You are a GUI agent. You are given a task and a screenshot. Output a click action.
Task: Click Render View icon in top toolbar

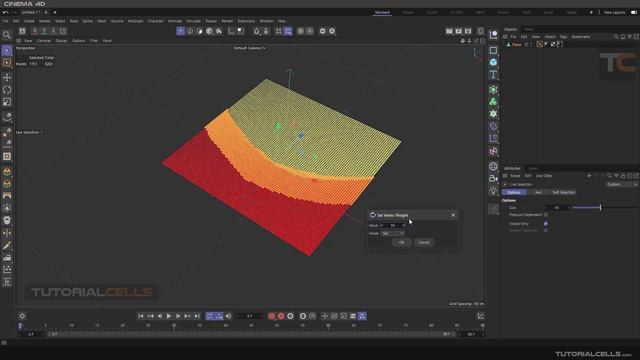click(449, 31)
